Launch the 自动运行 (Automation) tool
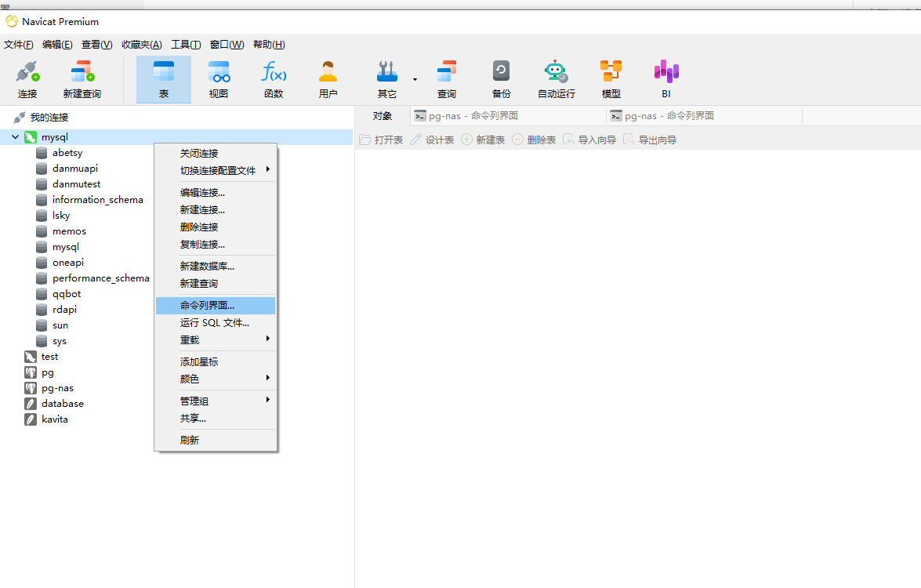Viewport: 921px width, 588px height. (556, 78)
